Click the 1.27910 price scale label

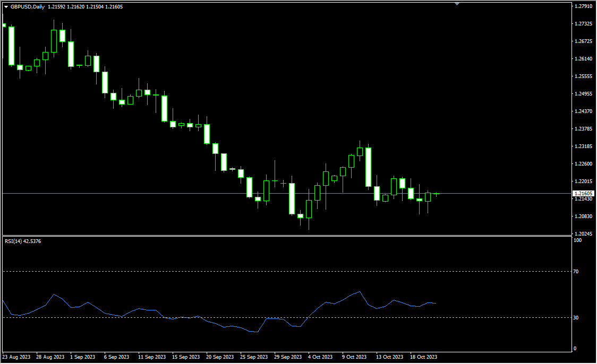(x=584, y=6)
